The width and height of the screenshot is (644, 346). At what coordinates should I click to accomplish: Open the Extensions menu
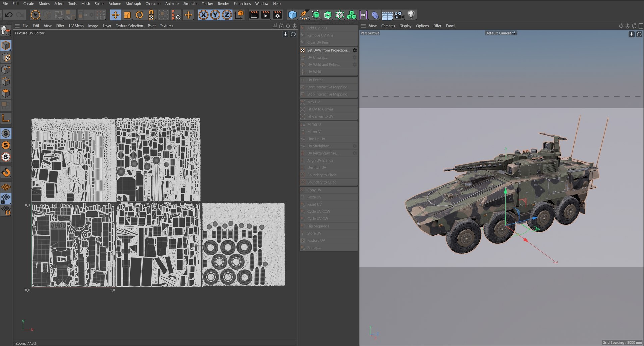[x=242, y=4]
